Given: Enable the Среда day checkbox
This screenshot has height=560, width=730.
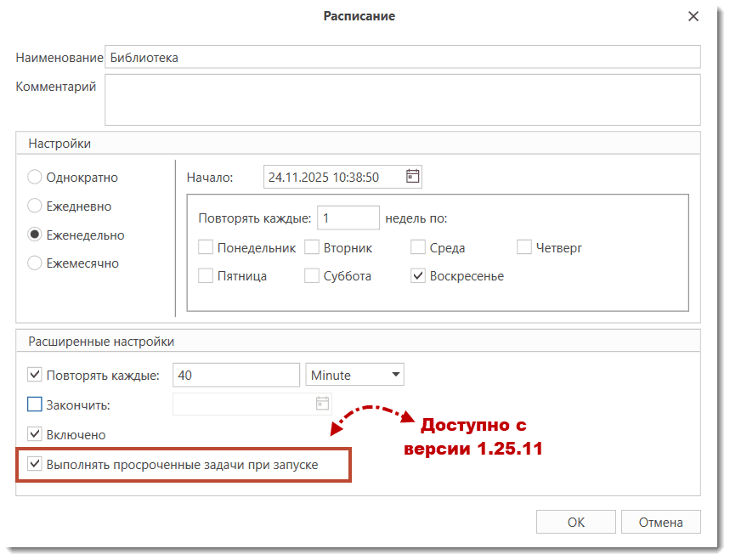Looking at the screenshot, I should click(x=418, y=248).
